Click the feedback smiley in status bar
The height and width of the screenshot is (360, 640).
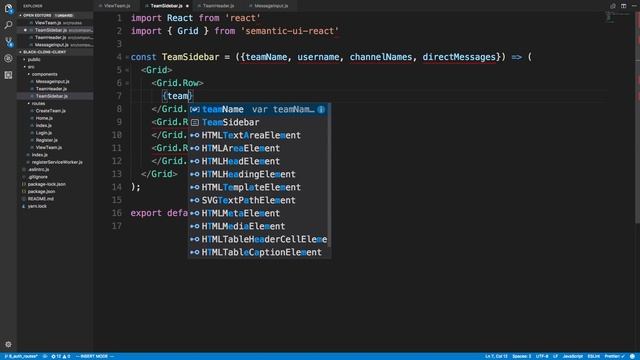pyautogui.click(x=632, y=356)
